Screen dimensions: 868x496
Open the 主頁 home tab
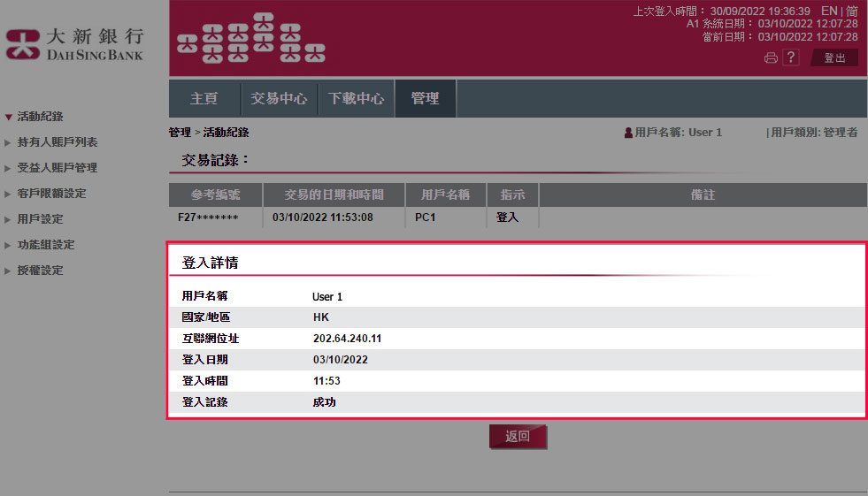pos(204,99)
